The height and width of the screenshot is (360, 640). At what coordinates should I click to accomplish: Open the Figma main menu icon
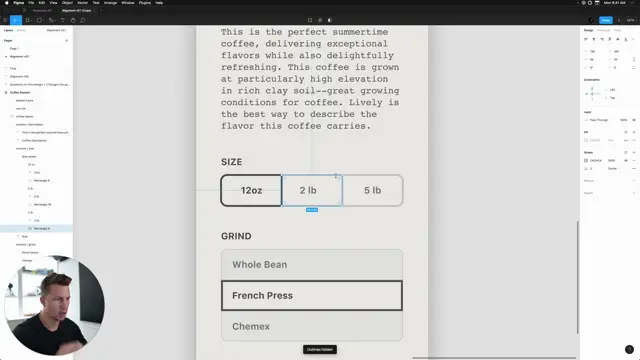click(5, 20)
